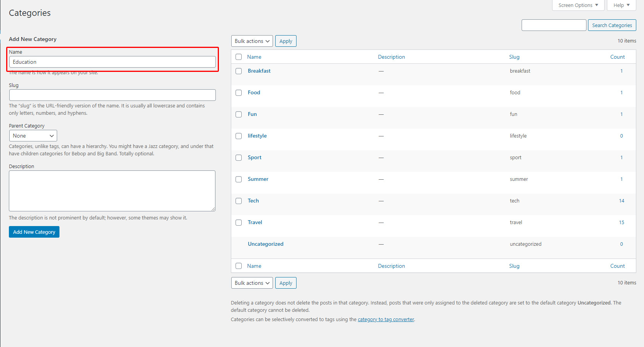The height and width of the screenshot is (347, 644).
Task: Open the top Bulk actions dropdown
Action: (252, 41)
